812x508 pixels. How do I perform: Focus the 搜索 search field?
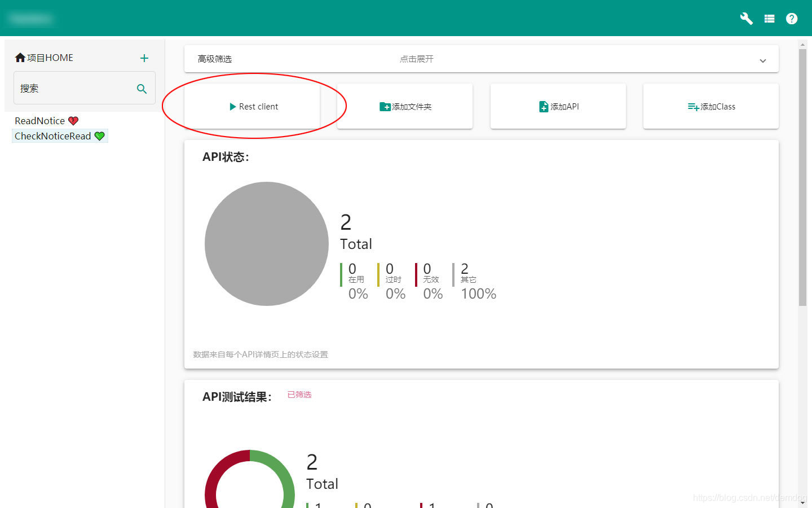(x=85, y=88)
